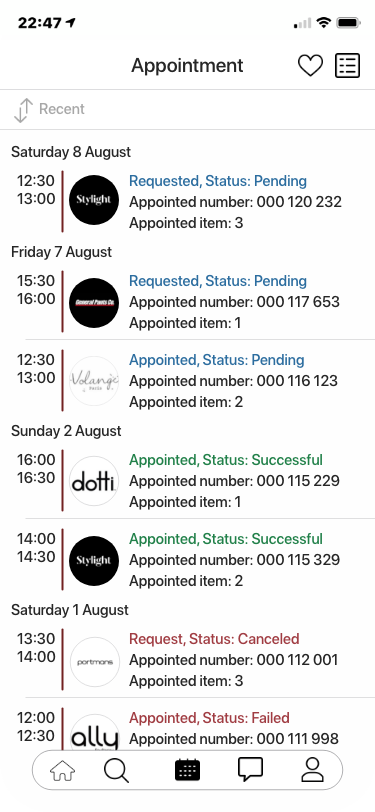Screen dimensions: 375x812
Task: Select 'Appointed, Status: Pending' appointment
Action: [x=188, y=381]
